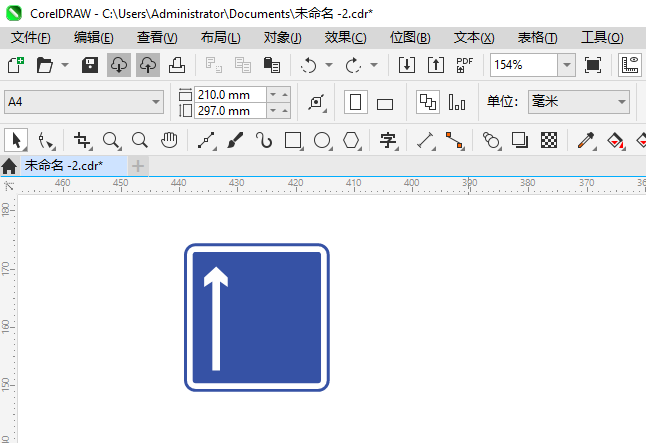The height and width of the screenshot is (443, 646).
Task: Expand the zoom level dropdown arrow
Action: point(567,65)
